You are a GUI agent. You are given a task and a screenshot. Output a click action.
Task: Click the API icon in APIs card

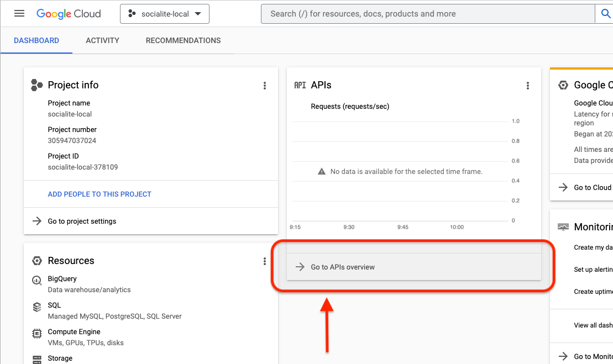coord(300,85)
